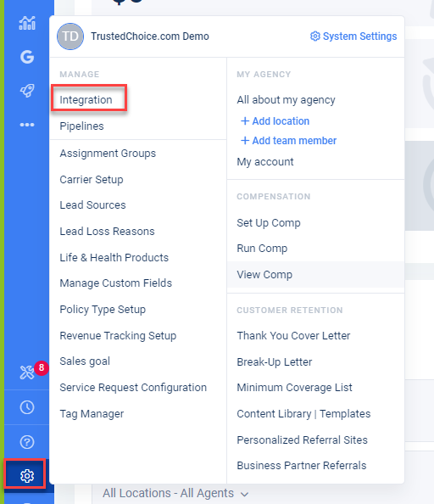Click the three-dots more icon
Viewport: 434px width, 504px height.
point(27,125)
